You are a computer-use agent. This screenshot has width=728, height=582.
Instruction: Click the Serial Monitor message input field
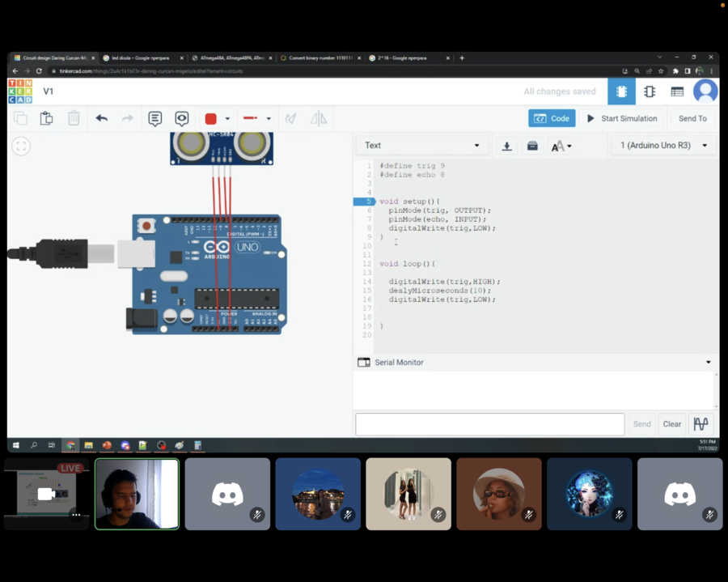click(x=489, y=423)
